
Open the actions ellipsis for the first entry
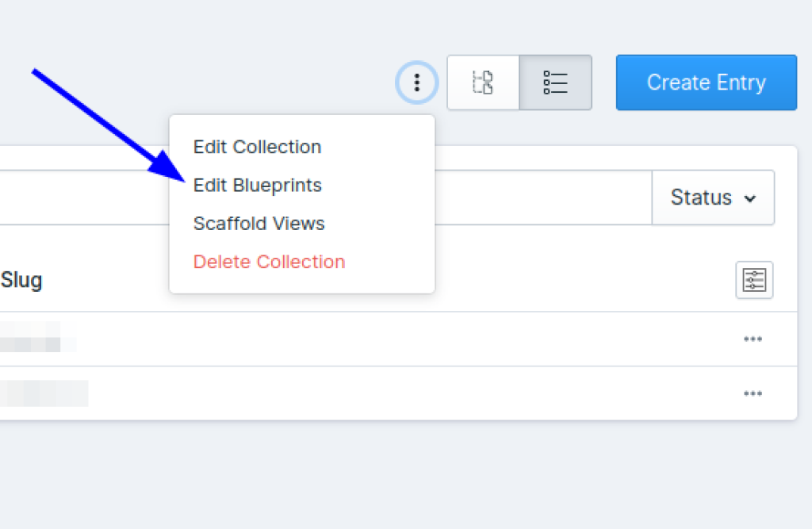pos(753,339)
